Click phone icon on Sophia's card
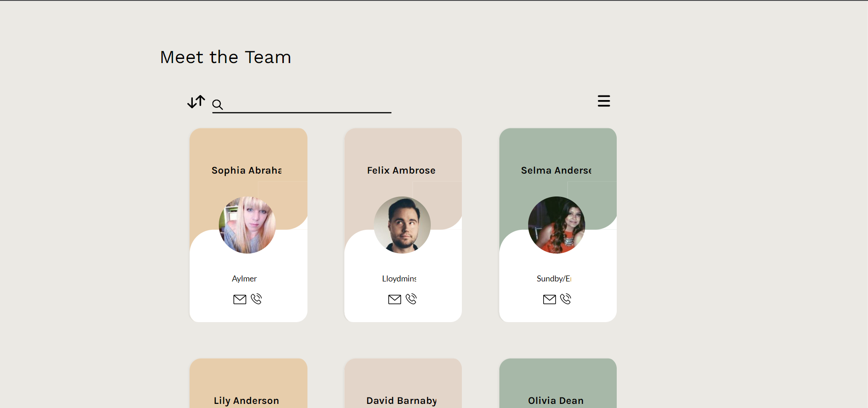The image size is (868, 408). point(256,299)
